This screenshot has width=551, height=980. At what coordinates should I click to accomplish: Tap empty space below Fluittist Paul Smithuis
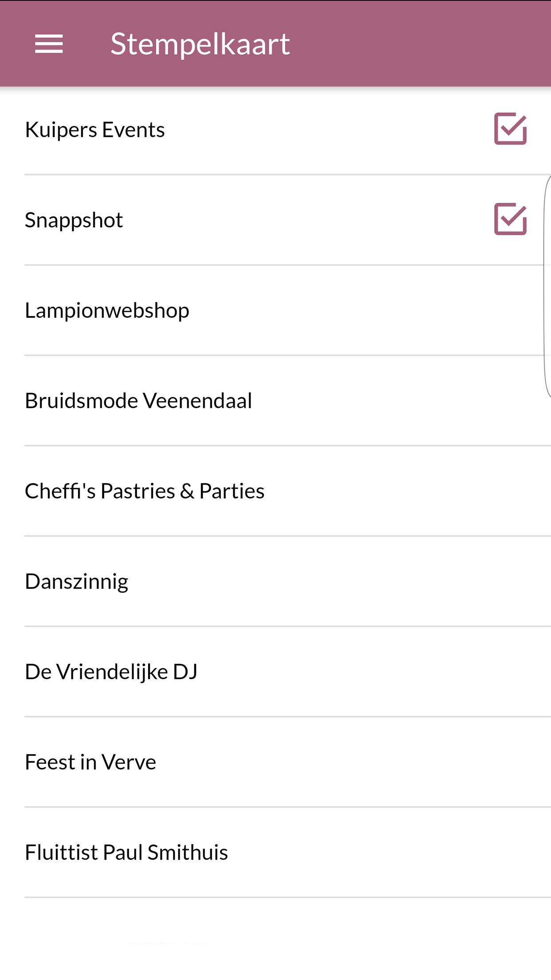coord(275,939)
